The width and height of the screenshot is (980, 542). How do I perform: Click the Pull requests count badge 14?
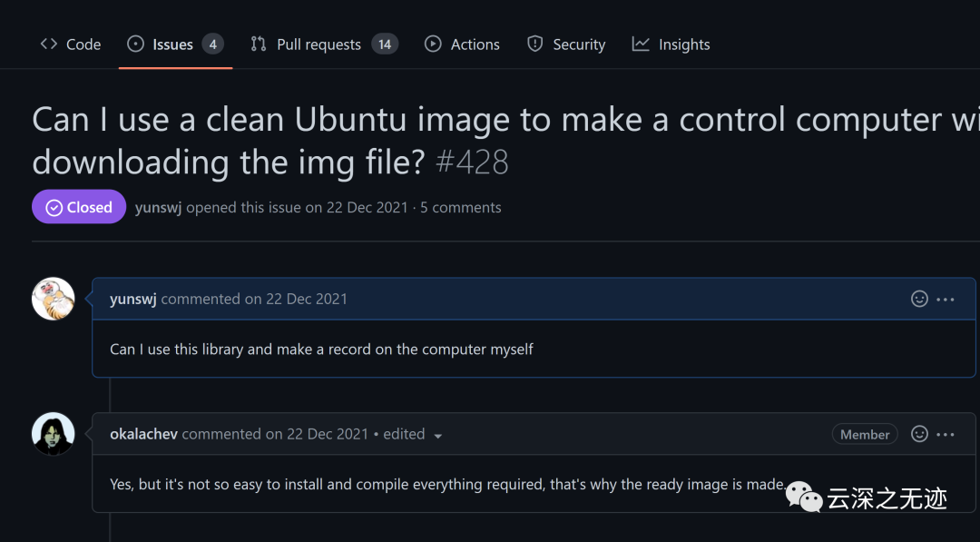pos(385,44)
